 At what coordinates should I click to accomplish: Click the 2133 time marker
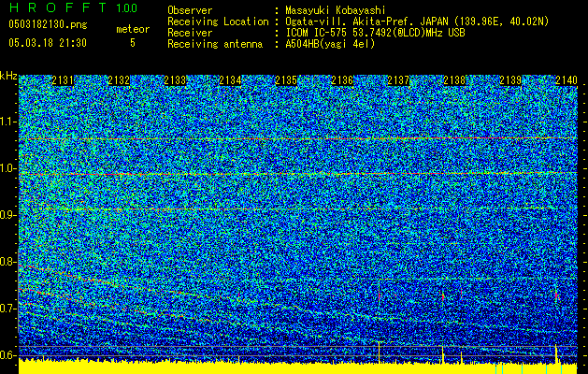175,80
